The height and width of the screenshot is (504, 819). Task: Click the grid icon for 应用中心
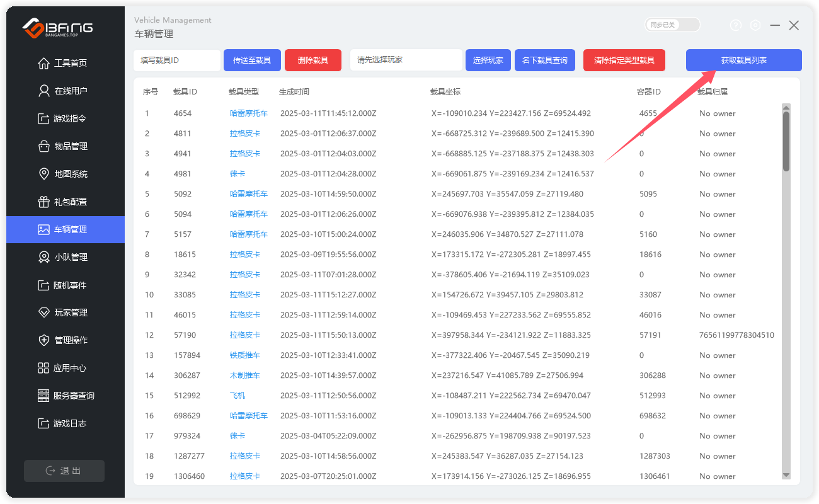(x=43, y=368)
